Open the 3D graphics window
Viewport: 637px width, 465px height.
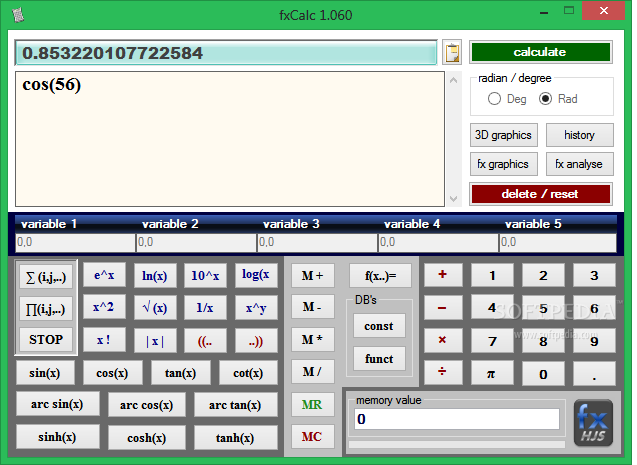point(504,135)
